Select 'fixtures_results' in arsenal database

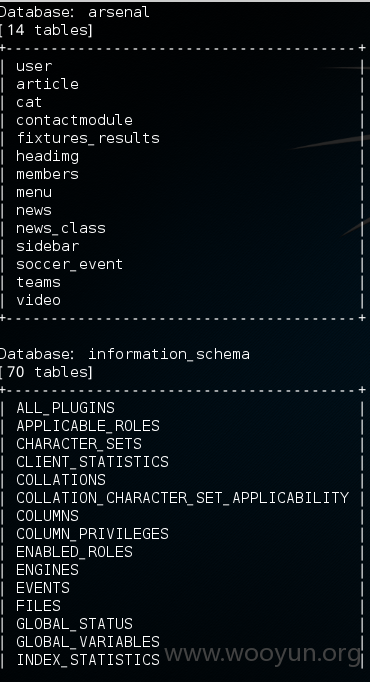88,138
